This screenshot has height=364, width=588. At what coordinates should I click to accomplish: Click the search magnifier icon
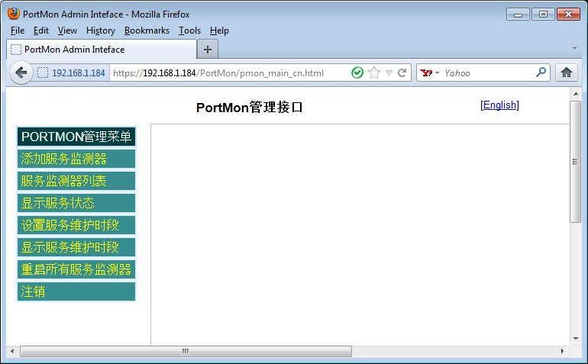(541, 73)
